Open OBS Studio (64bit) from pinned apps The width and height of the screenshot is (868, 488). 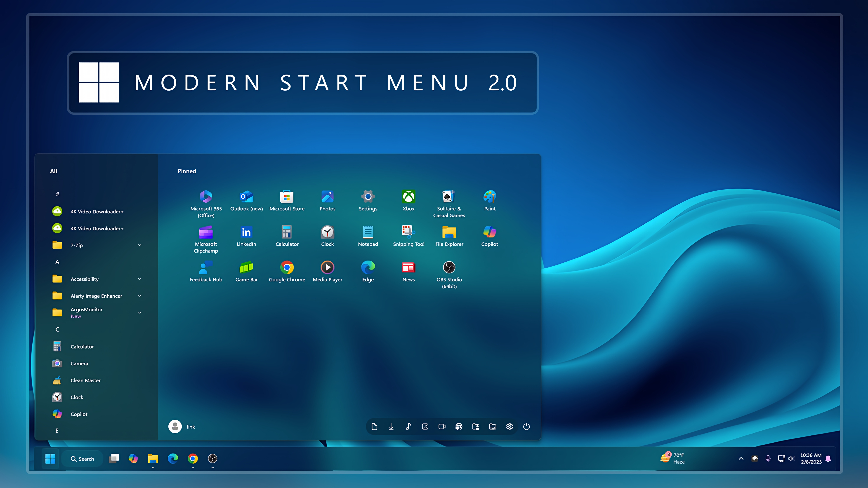[449, 267]
